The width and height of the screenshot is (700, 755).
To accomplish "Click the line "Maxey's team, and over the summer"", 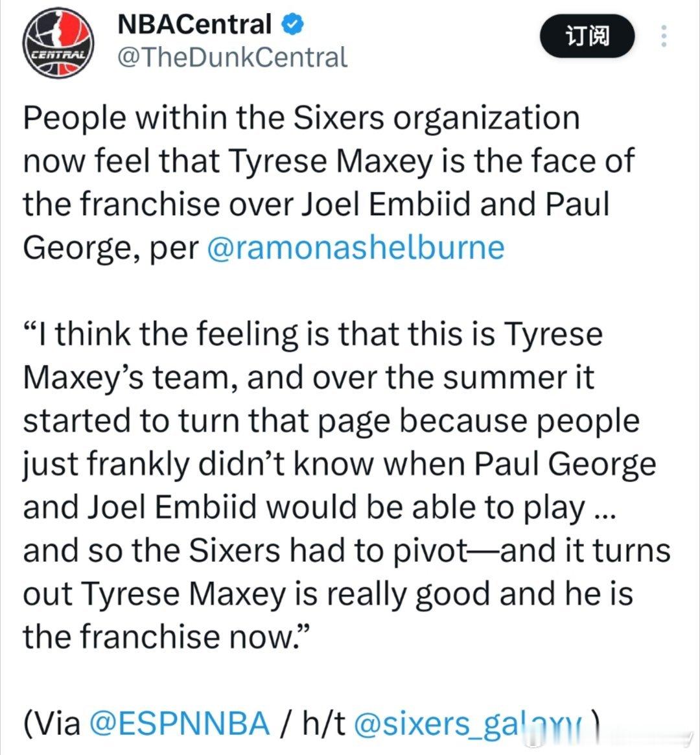I will [308, 378].
